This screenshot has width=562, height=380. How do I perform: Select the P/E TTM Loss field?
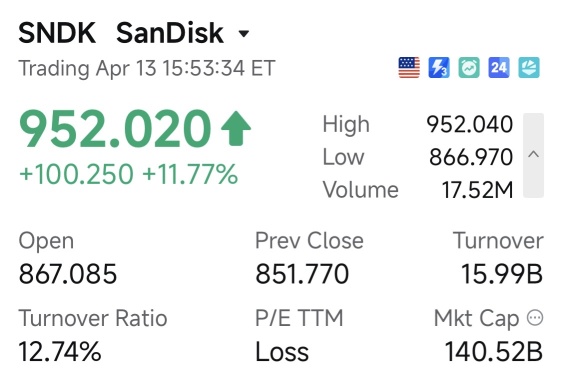pos(282,352)
